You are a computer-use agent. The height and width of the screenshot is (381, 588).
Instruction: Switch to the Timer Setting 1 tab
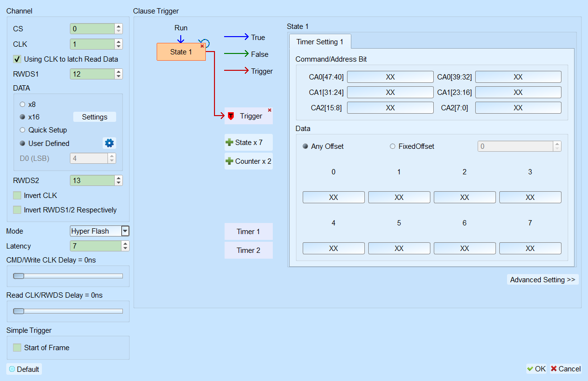coord(320,42)
